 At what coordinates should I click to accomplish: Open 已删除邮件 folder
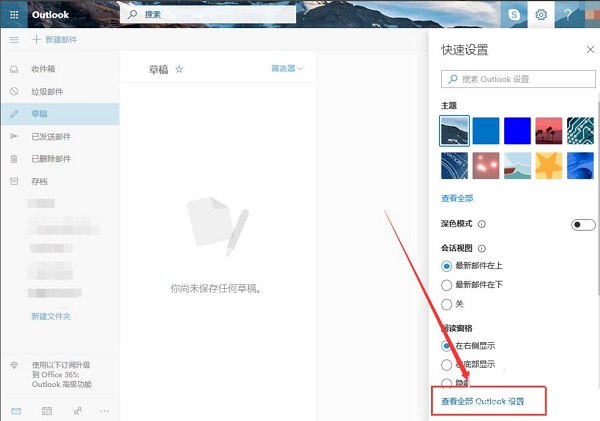(51, 159)
